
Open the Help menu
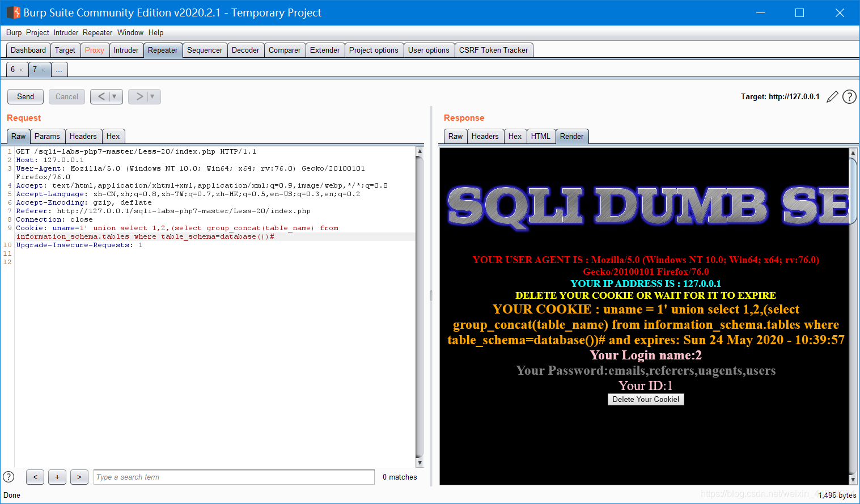point(156,32)
